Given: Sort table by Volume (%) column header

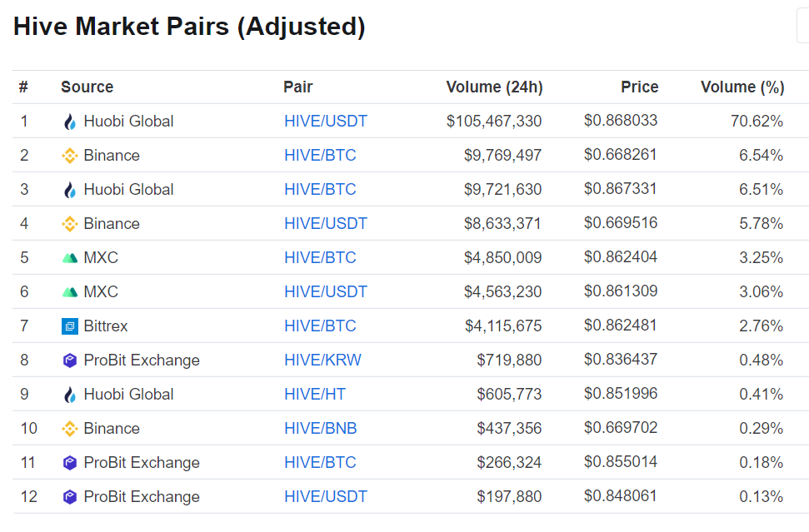Looking at the screenshot, I should pos(742,87).
